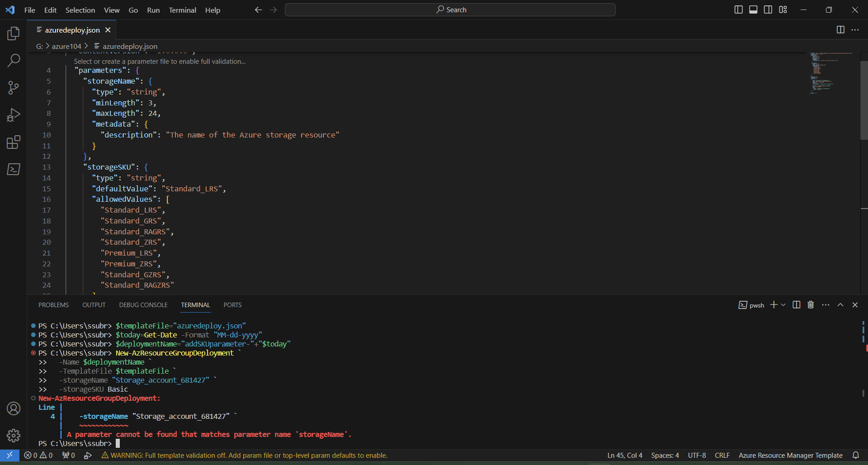Toggle the primary side bar layout icon
868x465 pixels.
click(739, 9)
